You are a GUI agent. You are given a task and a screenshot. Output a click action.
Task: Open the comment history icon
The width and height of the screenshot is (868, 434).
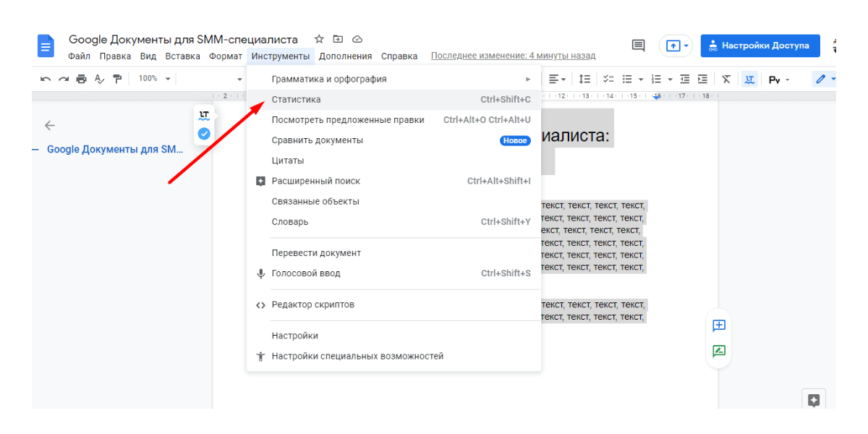click(x=638, y=46)
